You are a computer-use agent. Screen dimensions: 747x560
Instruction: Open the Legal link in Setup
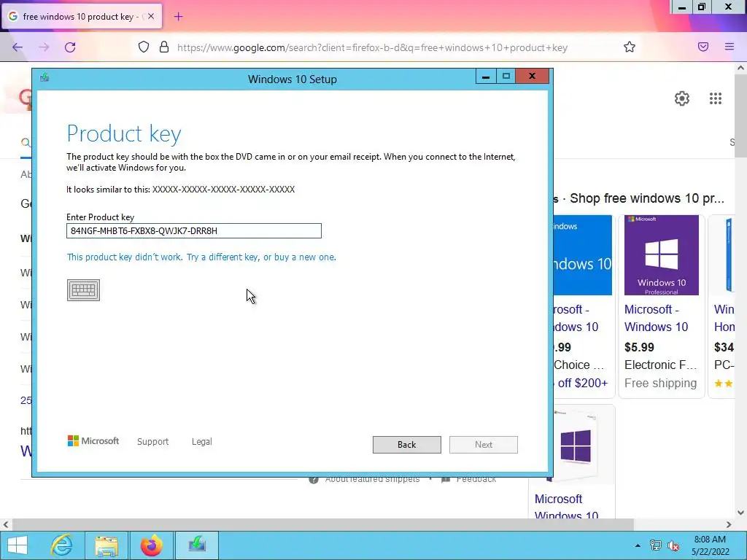(x=201, y=441)
